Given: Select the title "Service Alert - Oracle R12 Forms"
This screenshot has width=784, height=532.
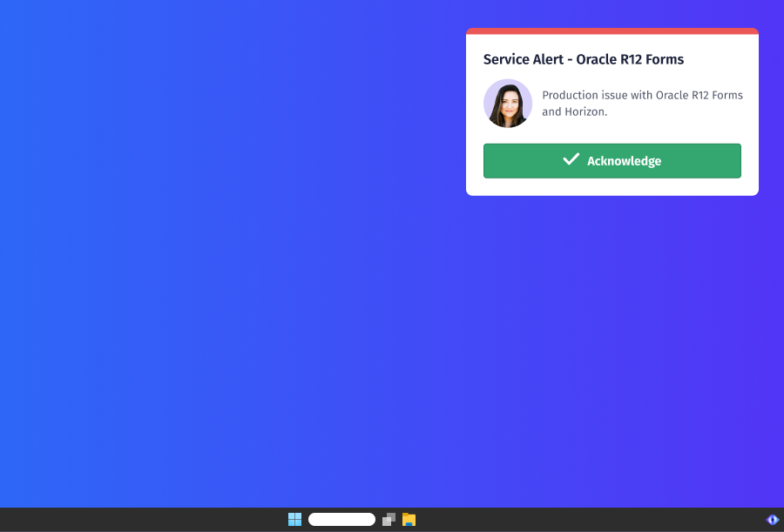Looking at the screenshot, I should pos(583,59).
